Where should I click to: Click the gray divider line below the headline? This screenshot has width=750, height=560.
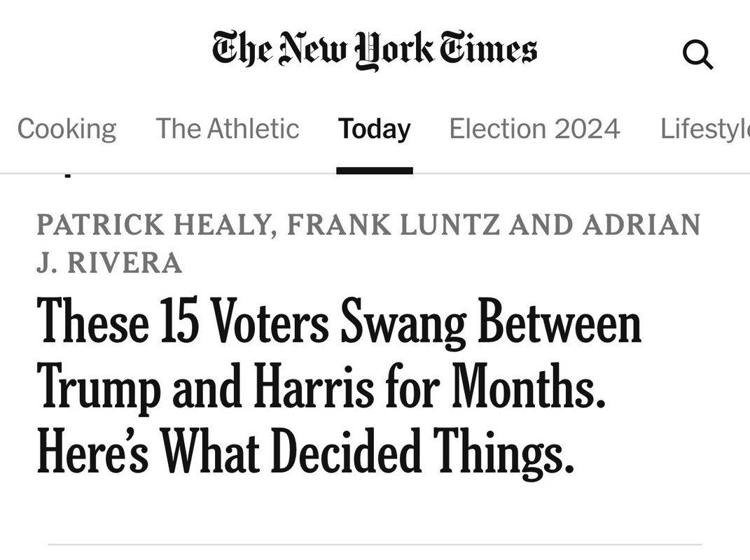coord(375,544)
